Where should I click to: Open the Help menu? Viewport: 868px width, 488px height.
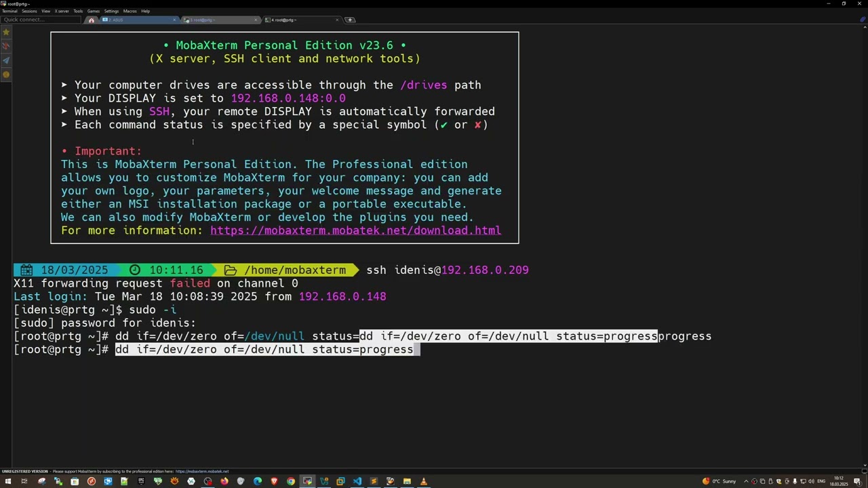pyautogui.click(x=145, y=11)
